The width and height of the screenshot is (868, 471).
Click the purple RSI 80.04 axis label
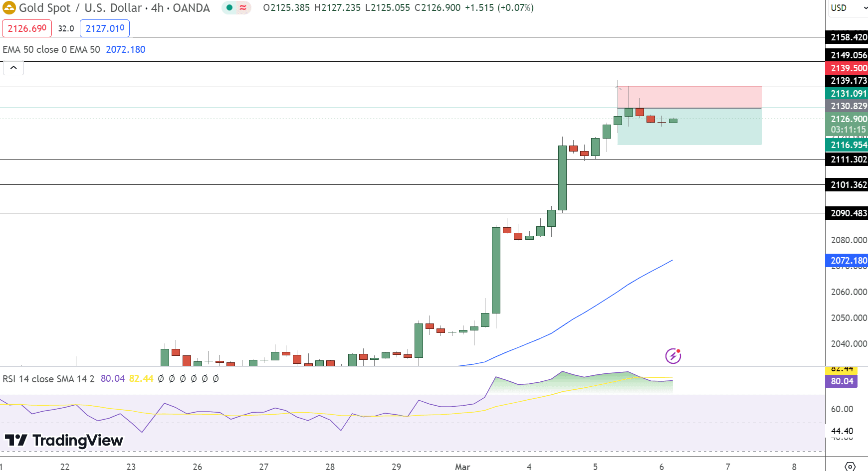[x=842, y=381]
